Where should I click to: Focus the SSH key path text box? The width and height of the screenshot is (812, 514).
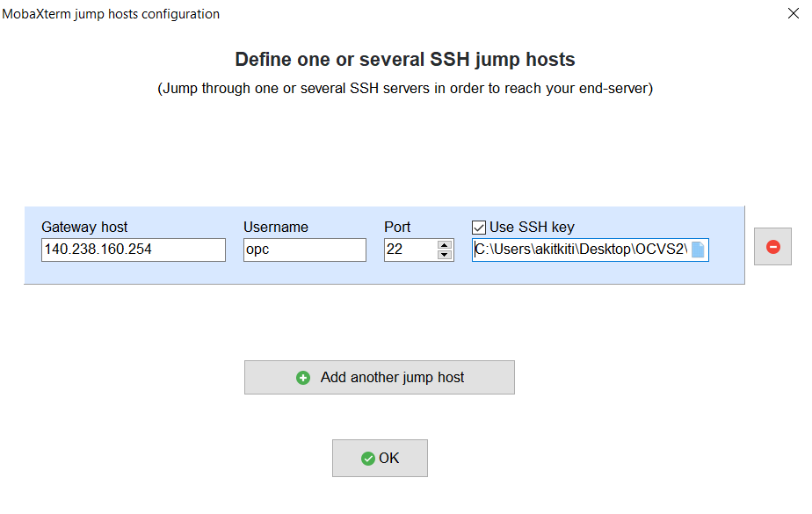coord(580,250)
